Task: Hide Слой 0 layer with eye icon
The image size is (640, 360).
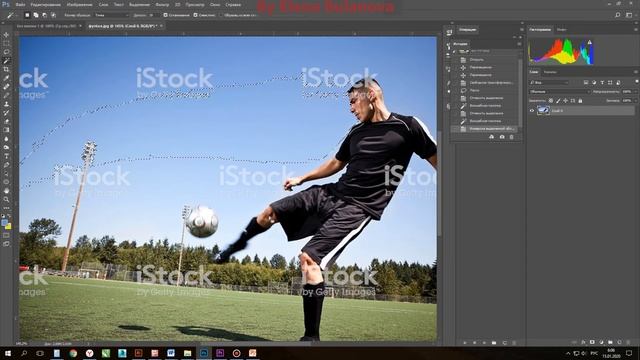Action: (x=531, y=111)
